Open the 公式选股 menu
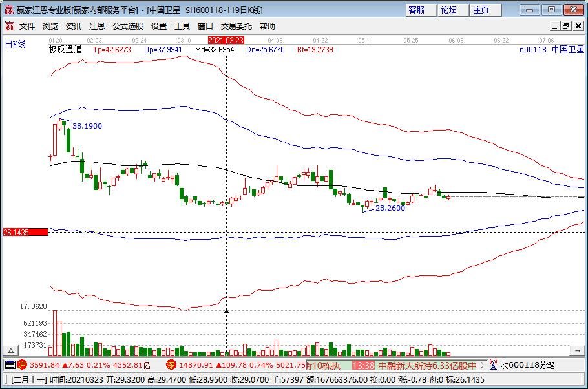 tap(128, 26)
